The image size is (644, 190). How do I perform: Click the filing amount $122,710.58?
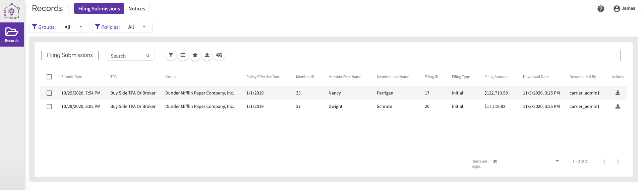pos(496,93)
